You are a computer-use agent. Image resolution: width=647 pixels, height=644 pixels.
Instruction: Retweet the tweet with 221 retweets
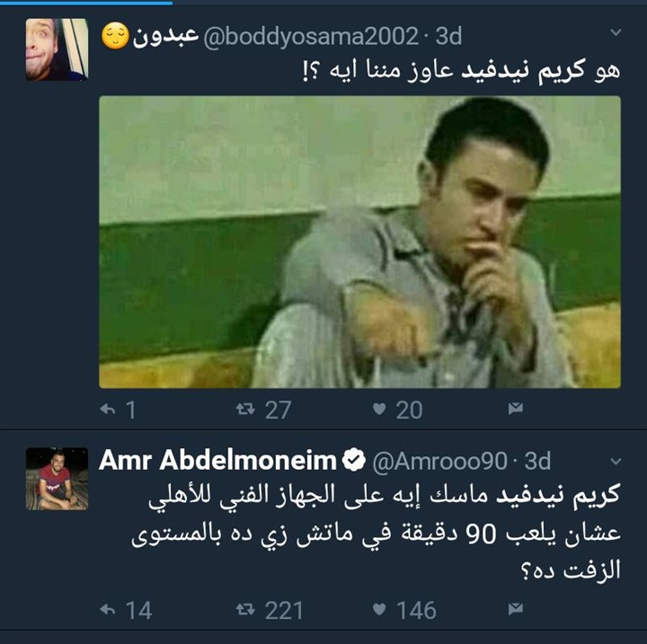[245, 609]
